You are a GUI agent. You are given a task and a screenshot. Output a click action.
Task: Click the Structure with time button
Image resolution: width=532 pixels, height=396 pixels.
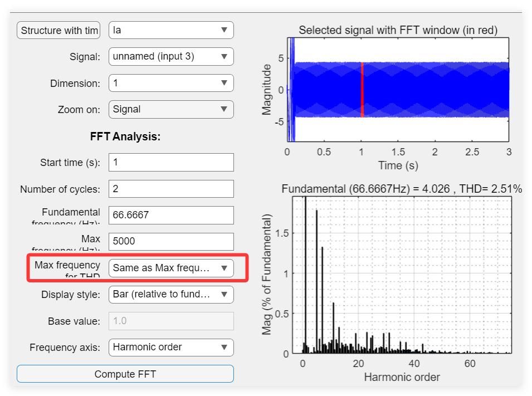(58, 30)
